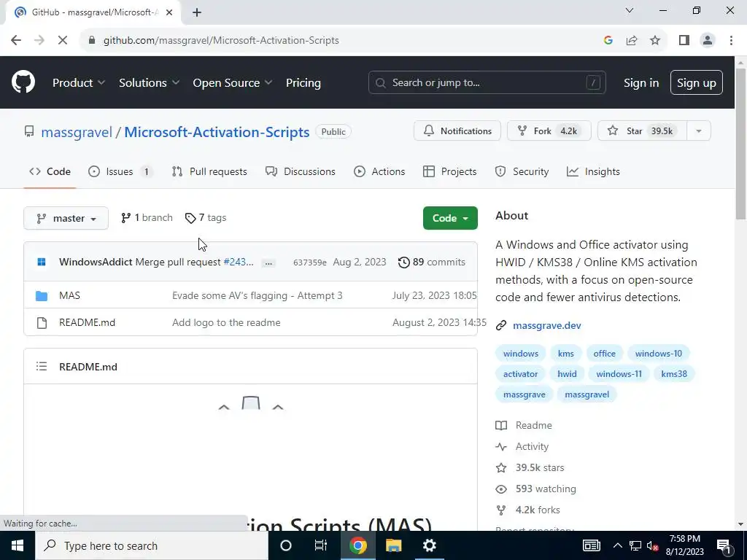Click the Windows taskbar search box

[152, 545]
